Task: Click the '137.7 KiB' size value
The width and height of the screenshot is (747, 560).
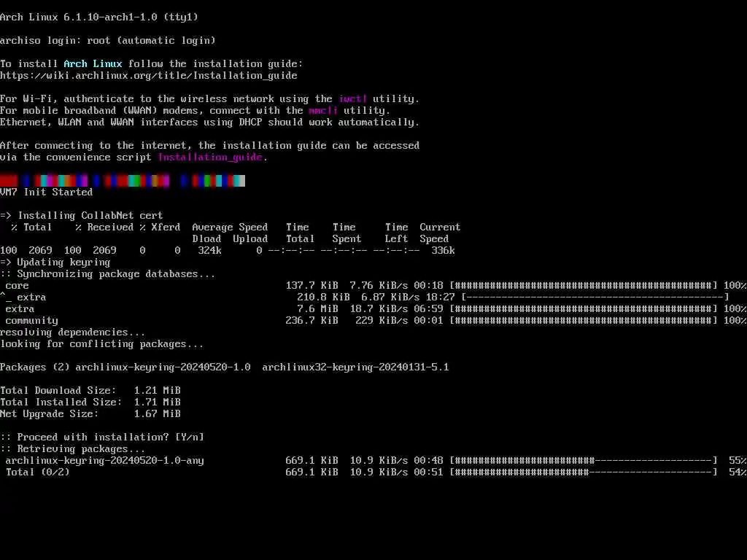Action: [311, 286]
